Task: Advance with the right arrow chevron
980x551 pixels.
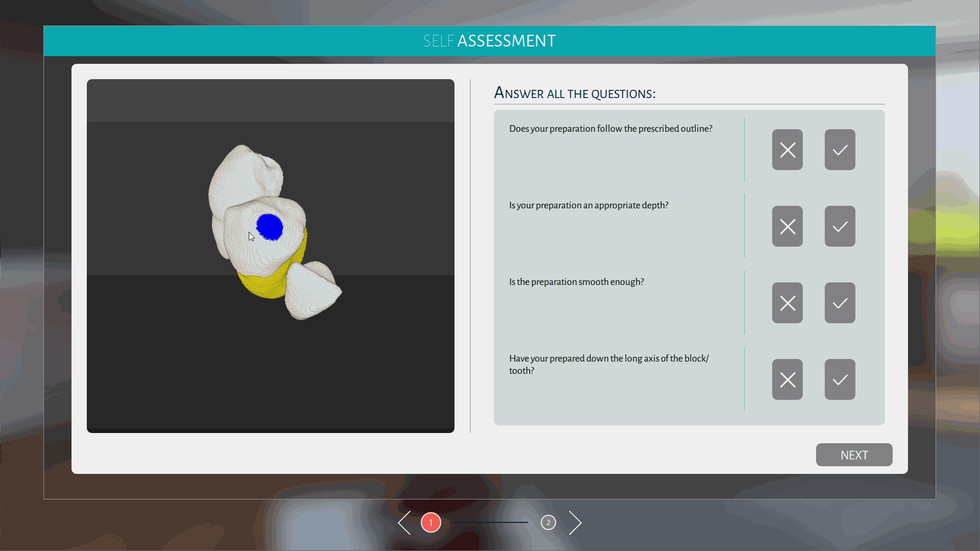Action: coord(575,522)
